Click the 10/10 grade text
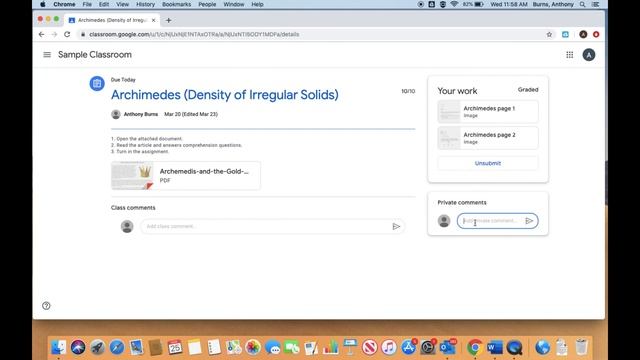The width and height of the screenshot is (640, 360). [408, 91]
